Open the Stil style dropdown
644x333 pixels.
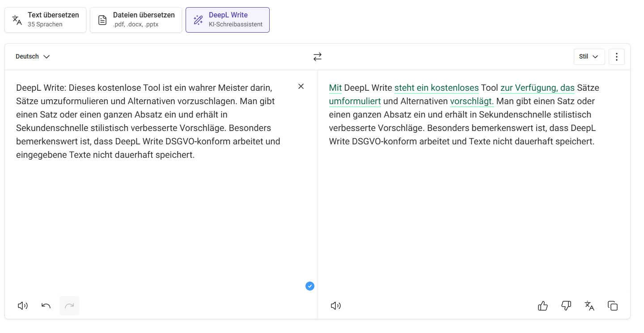click(x=589, y=57)
